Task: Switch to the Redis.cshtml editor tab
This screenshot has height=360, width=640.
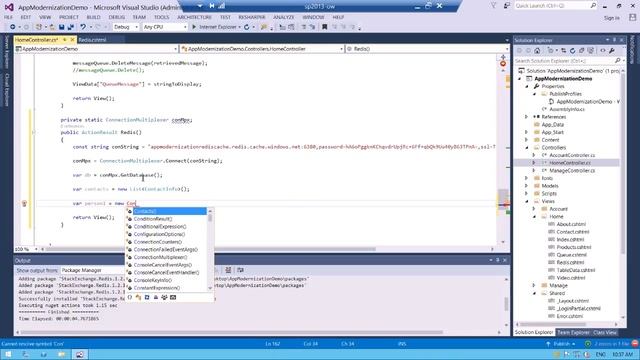Action: (x=92, y=40)
